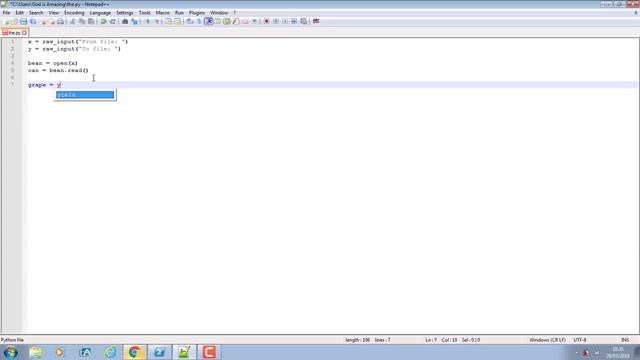
Task: Click the Open file toolbar icon
Action: [14, 21]
